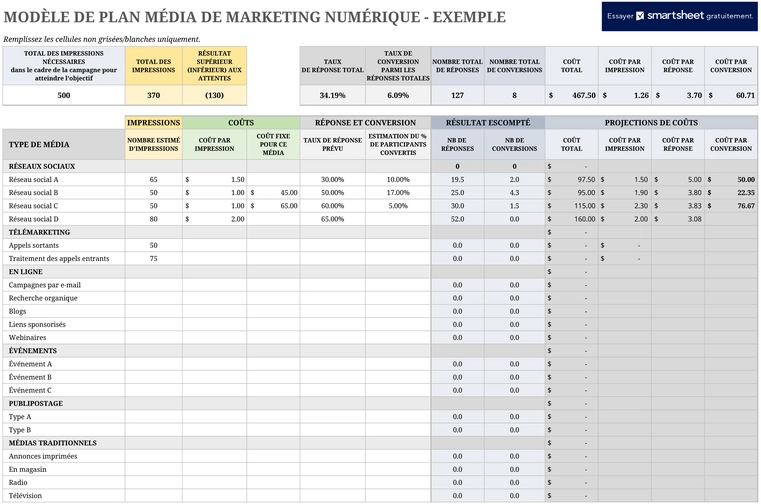Click the RÉPONSE ET CONVERSION section header
The height and width of the screenshot is (504, 761).
point(365,122)
